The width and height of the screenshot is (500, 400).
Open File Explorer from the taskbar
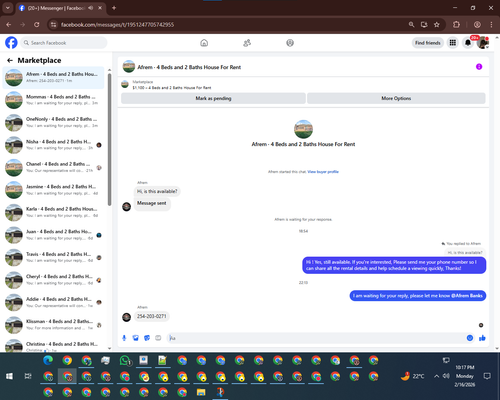point(201,392)
